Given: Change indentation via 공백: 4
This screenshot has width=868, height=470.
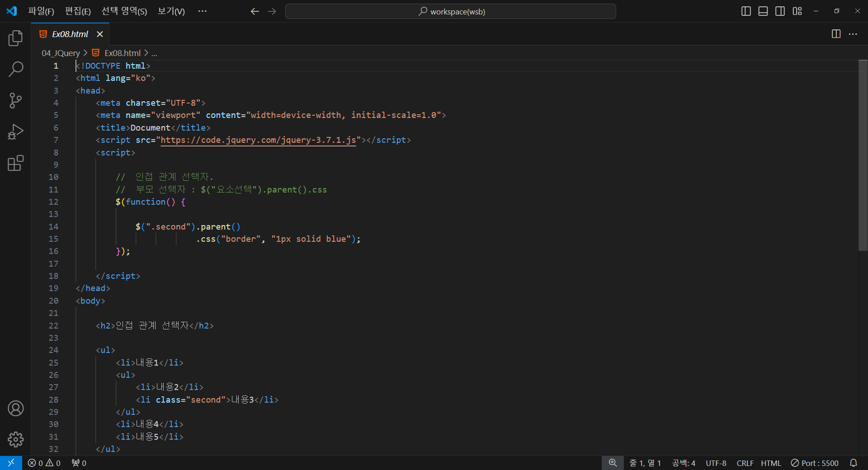Looking at the screenshot, I should click(x=684, y=463).
